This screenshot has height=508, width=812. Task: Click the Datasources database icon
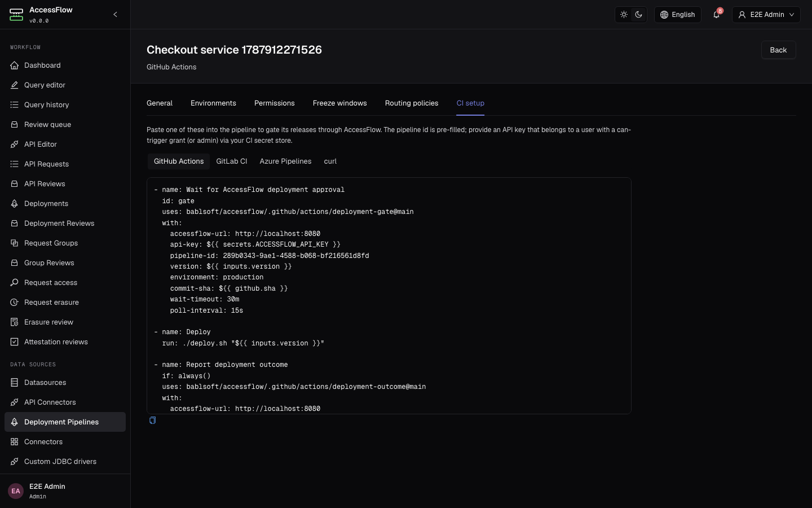point(15,383)
